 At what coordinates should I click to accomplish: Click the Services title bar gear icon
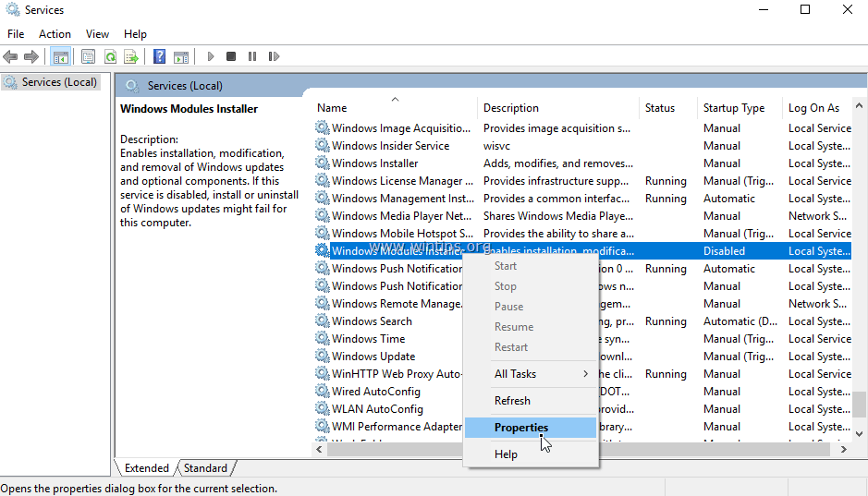(x=12, y=10)
